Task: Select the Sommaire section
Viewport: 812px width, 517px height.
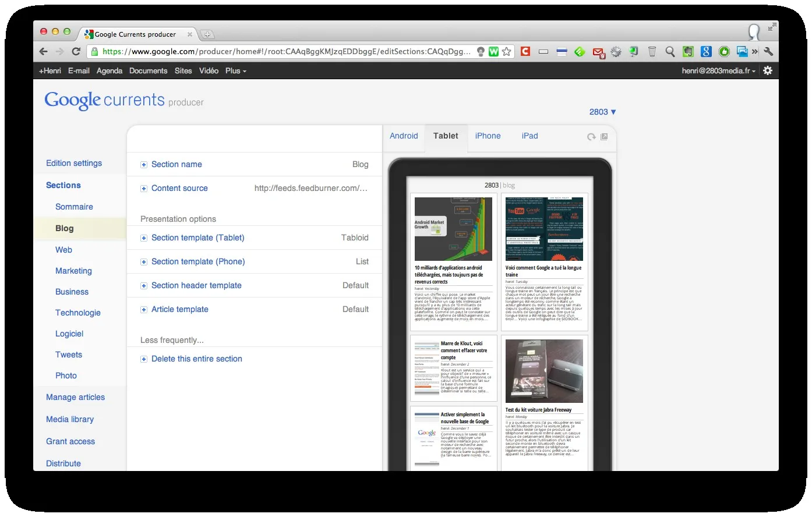Action: click(x=74, y=207)
